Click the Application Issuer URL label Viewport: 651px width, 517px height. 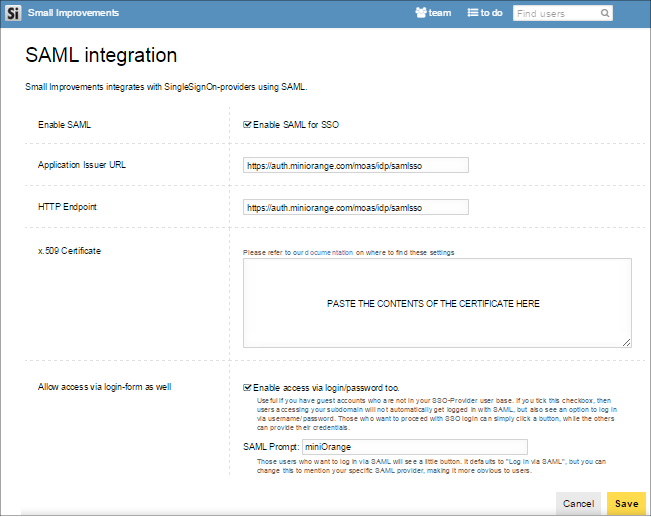coord(82,165)
